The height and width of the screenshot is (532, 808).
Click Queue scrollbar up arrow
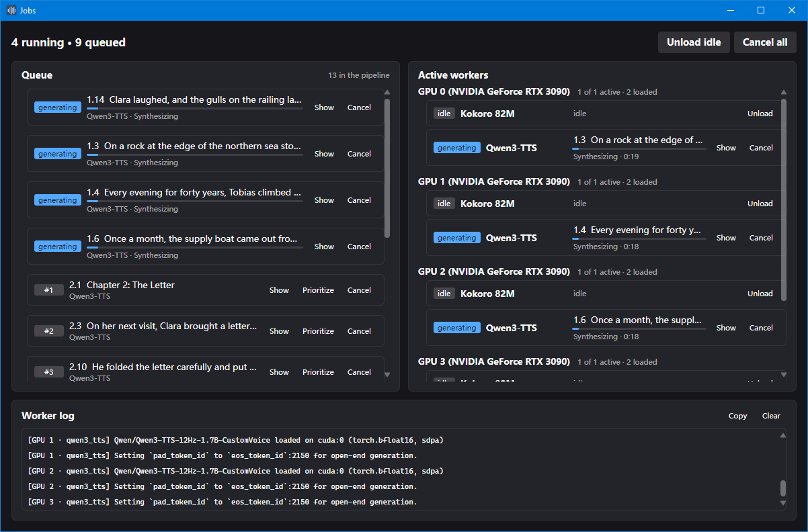(x=387, y=93)
